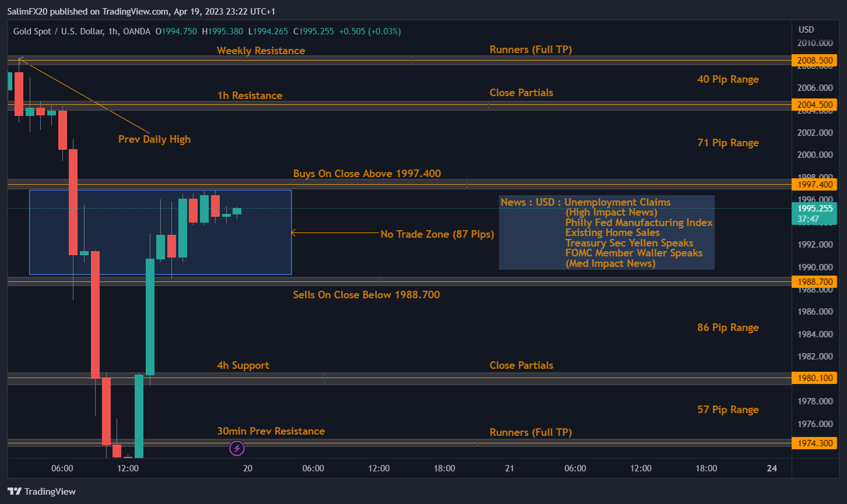Viewport: 847px width, 504px height.
Task: Click the News Unemployment Claims info box
Action: coord(606,232)
